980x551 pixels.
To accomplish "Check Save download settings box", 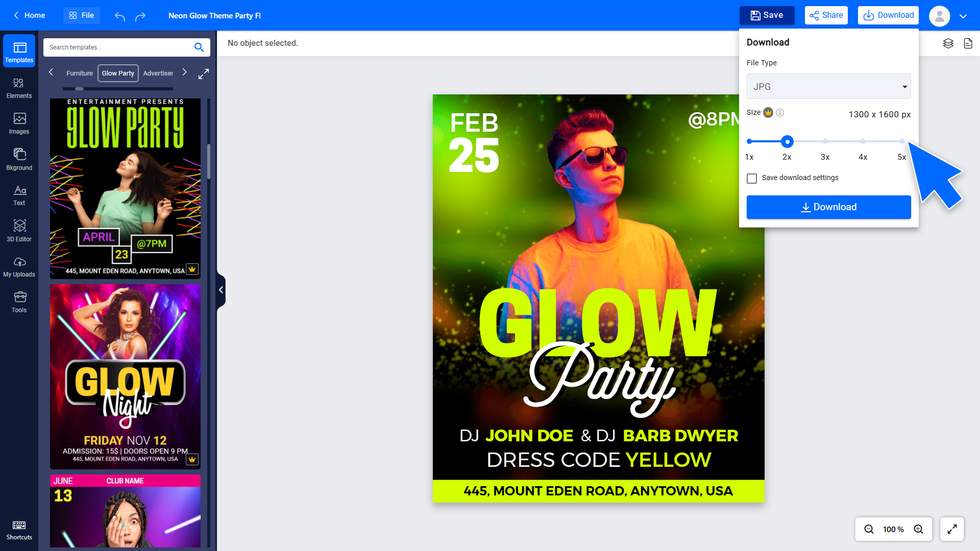I will [752, 178].
